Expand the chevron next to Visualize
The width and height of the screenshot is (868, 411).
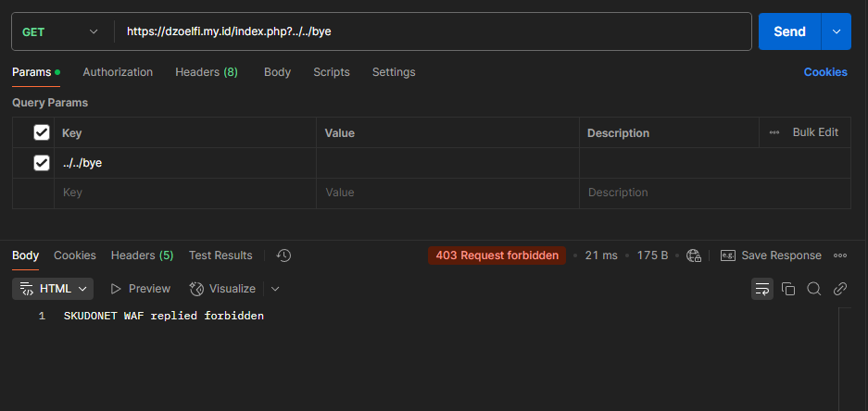point(275,289)
